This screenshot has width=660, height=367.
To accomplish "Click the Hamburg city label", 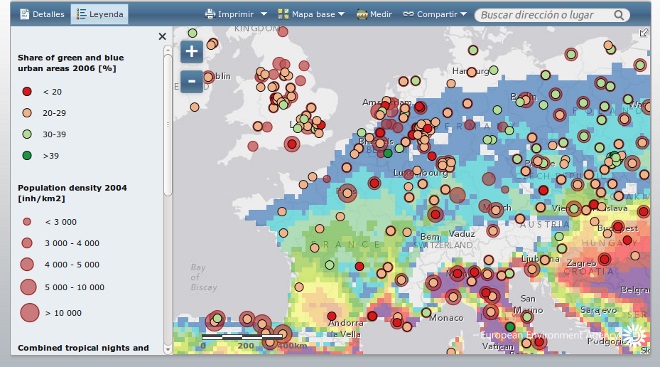I will 470,71.
